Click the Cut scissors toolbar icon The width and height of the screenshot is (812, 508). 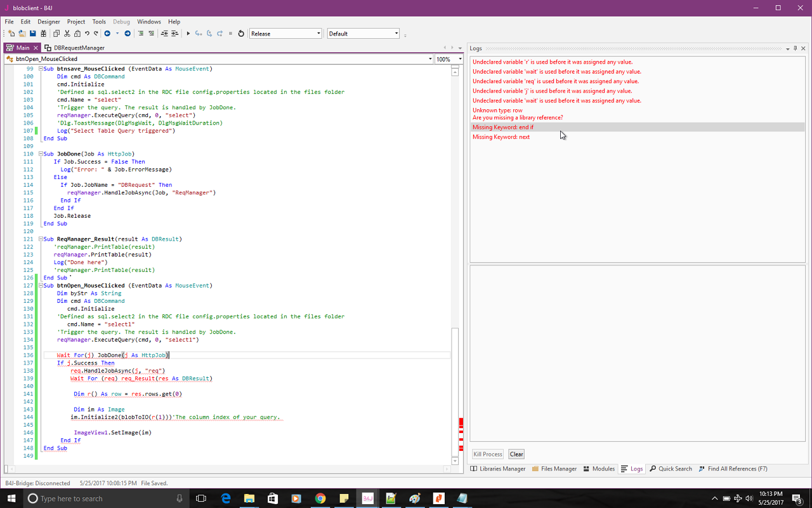67,34
